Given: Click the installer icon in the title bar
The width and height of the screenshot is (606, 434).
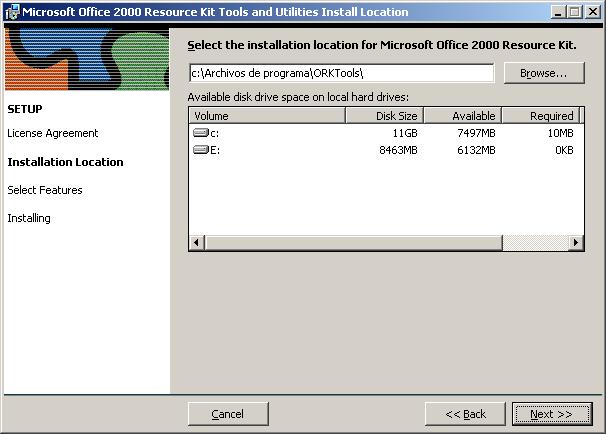Looking at the screenshot, I should point(12,12).
